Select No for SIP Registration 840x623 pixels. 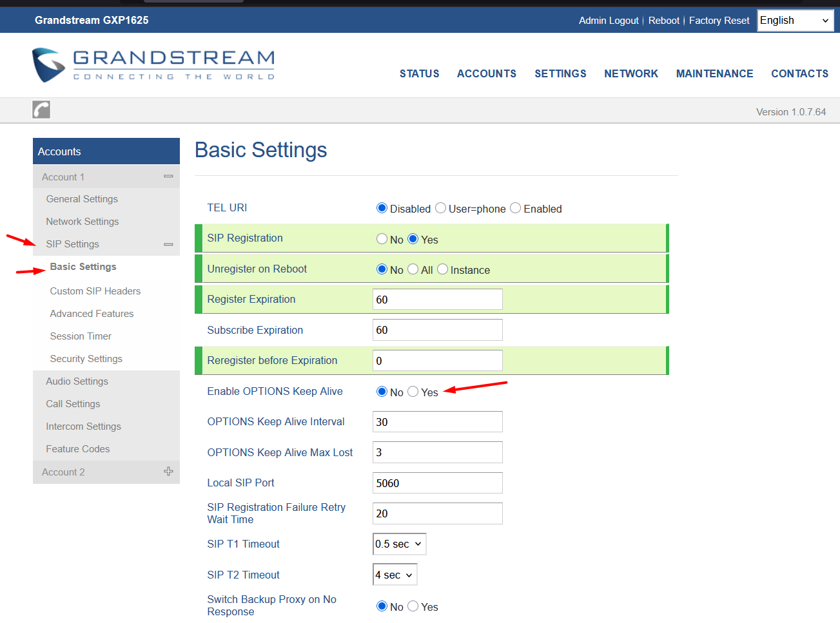[x=382, y=239]
